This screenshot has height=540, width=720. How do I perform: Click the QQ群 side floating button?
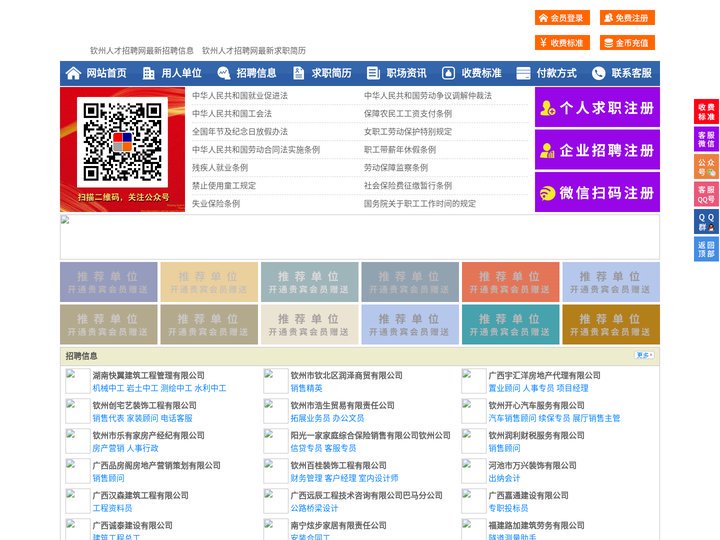pyautogui.click(x=706, y=222)
